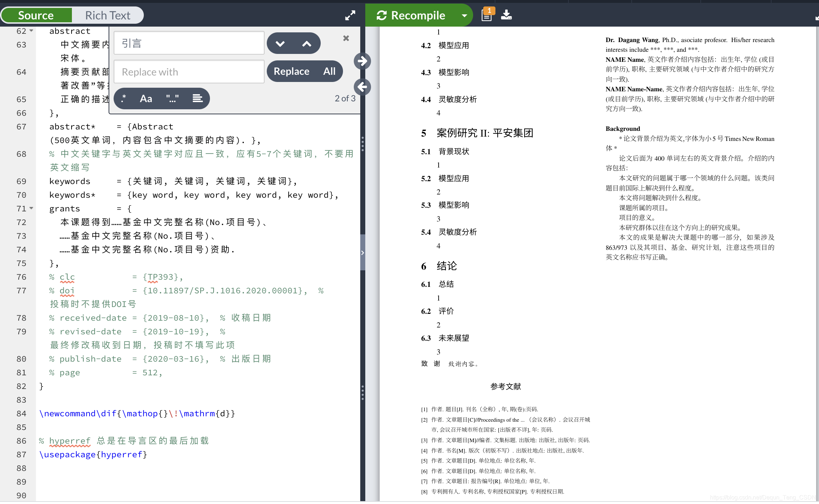The height and width of the screenshot is (504, 819).
Task: Click reference [8] entry in PDF
Action: [493, 491]
